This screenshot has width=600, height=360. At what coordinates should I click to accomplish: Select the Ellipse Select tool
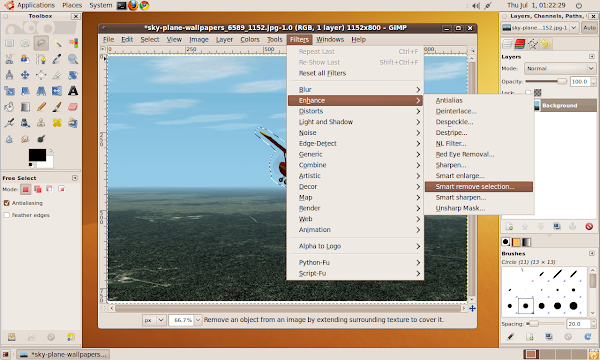(25, 43)
